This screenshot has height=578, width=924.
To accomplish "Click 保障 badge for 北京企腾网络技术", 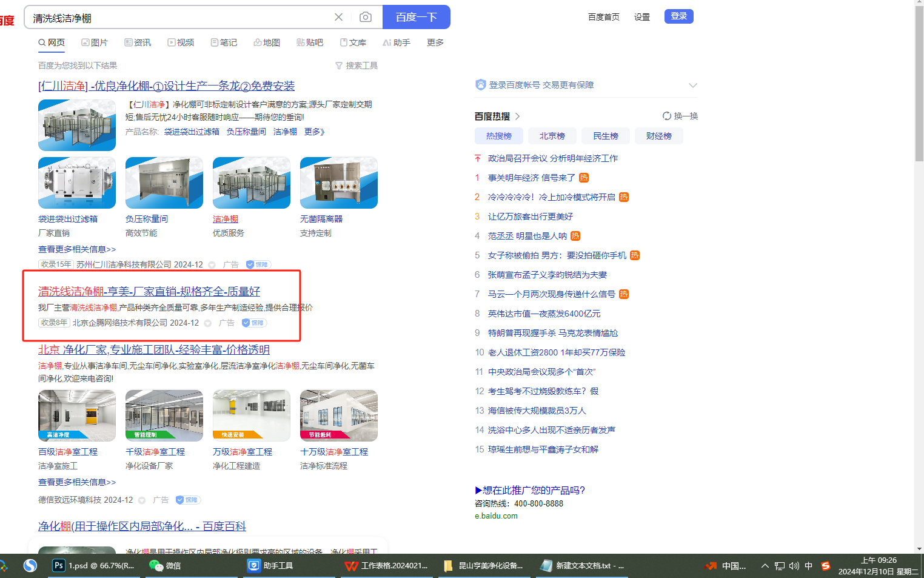I will point(254,323).
